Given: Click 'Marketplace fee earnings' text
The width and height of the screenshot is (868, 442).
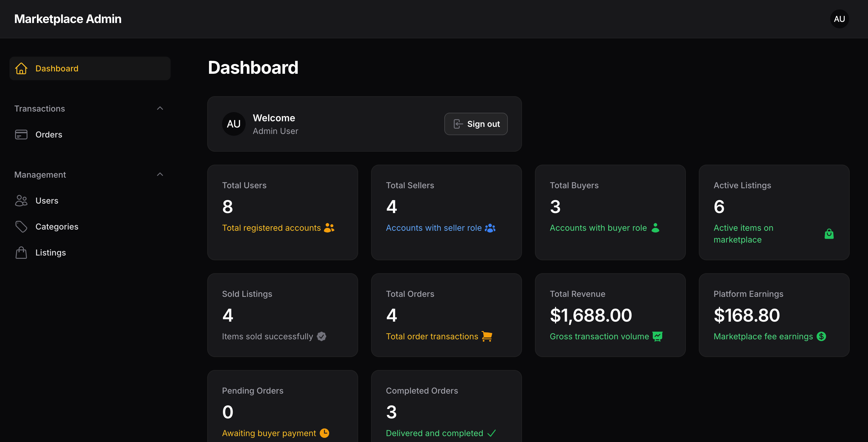Looking at the screenshot, I should coord(763,336).
